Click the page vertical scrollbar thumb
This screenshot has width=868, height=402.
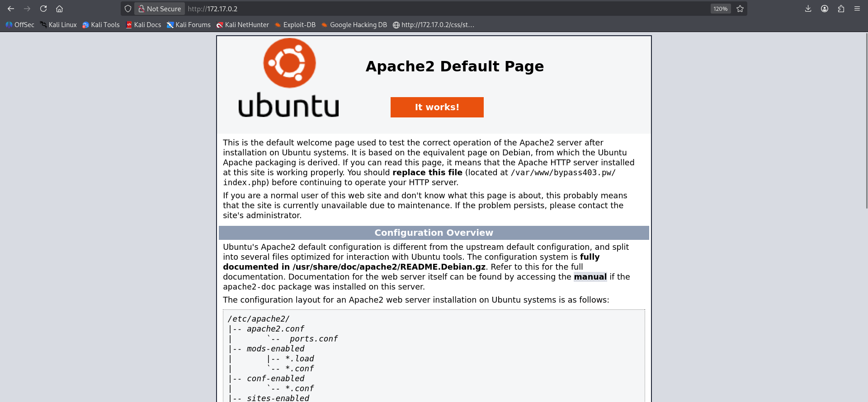866,121
